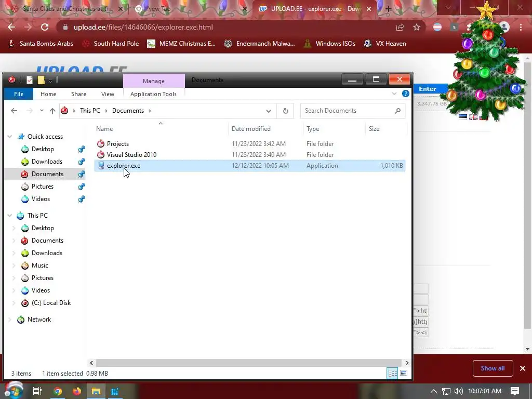Viewport: 532px width, 399px height.
Task: Click the Search Documents field
Action: pyautogui.click(x=353, y=111)
